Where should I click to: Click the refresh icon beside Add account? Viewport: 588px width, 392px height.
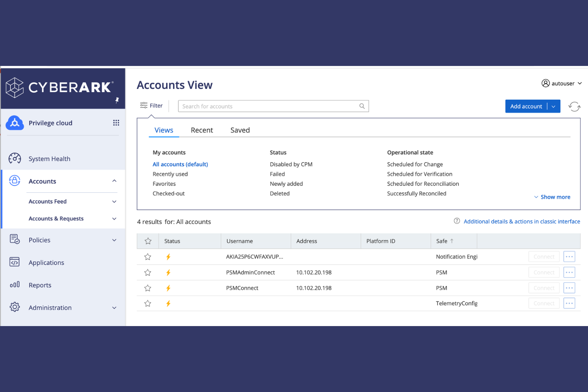(x=574, y=106)
